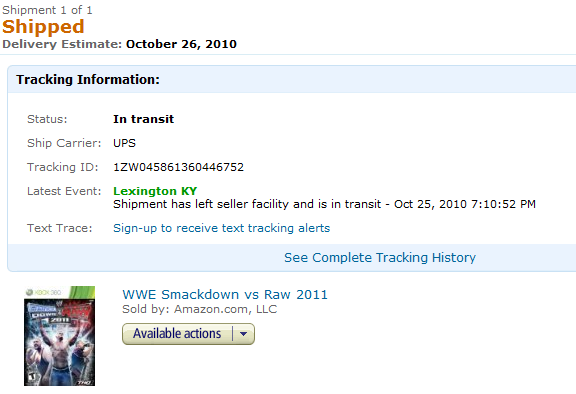The image size is (576, 394).
Task: Click the October 26, 2010 delivery estimate
Action: point(181,44)
